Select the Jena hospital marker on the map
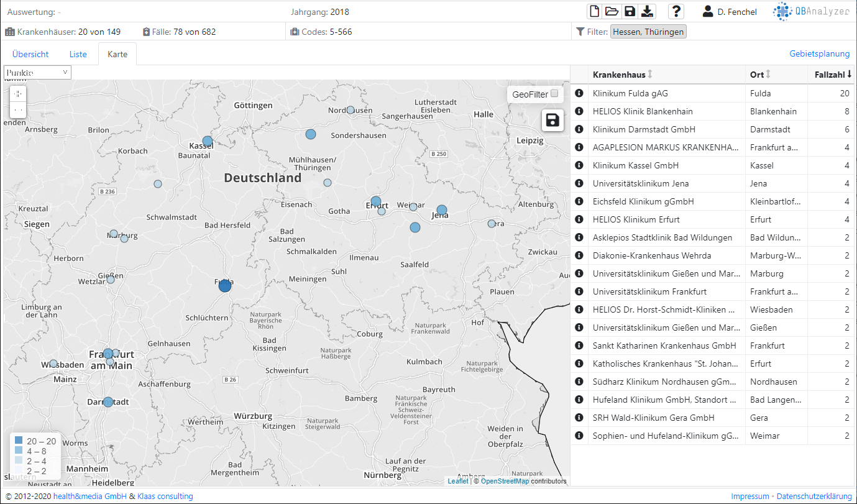Screen dimensions: 857x504 pos(442,210)
